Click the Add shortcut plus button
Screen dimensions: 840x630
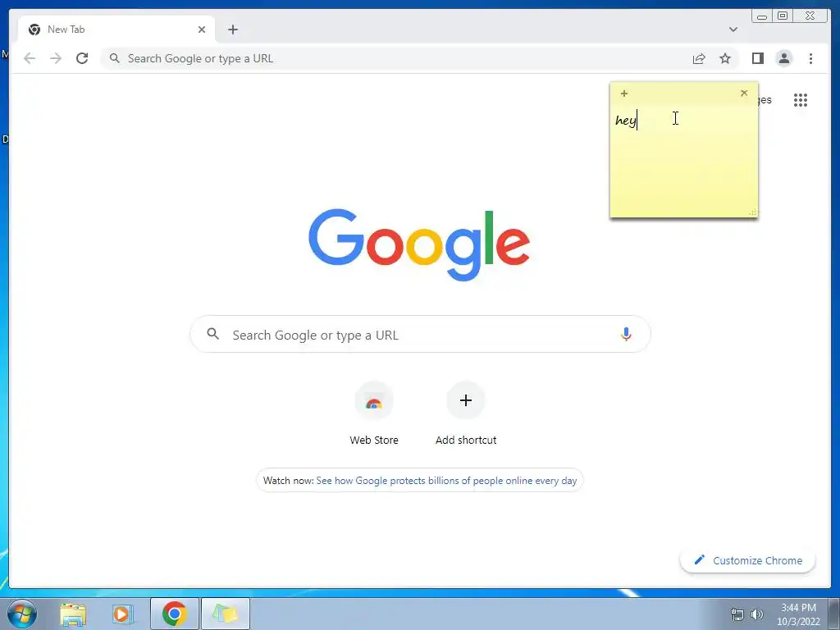[466, 400]
